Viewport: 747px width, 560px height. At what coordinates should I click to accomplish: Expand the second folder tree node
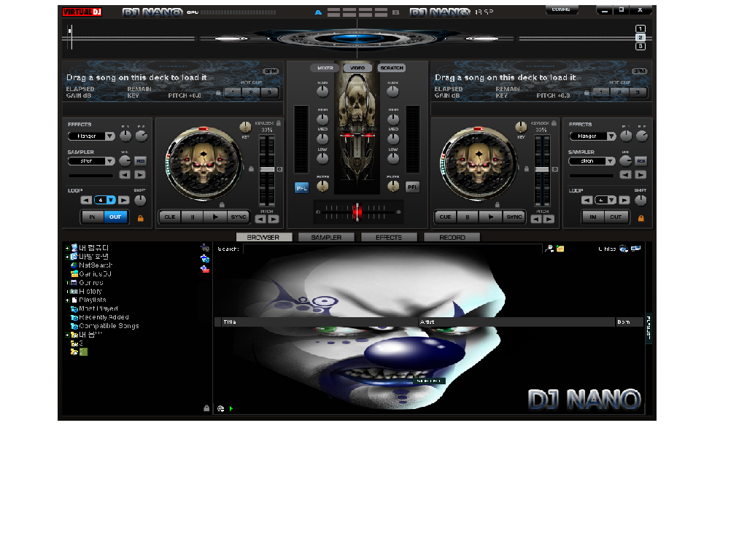(67, 257)
